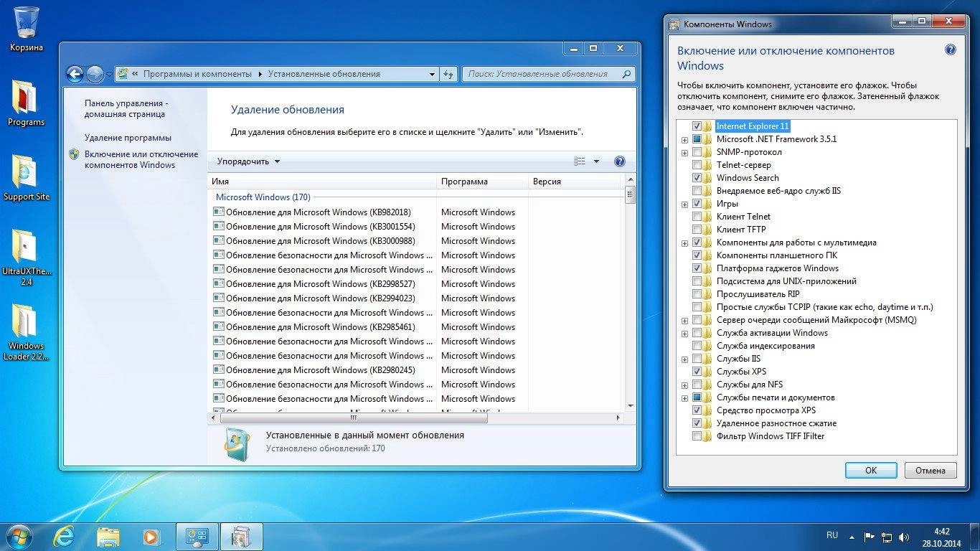Click the horizontal scrollbar right arrow
The image size is (980, 551).
(x=618, y=417)
